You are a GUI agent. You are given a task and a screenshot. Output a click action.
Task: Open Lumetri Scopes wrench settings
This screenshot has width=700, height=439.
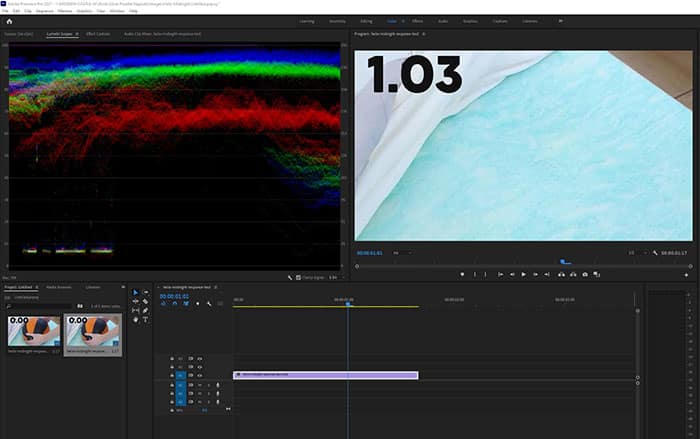[290, 277]
